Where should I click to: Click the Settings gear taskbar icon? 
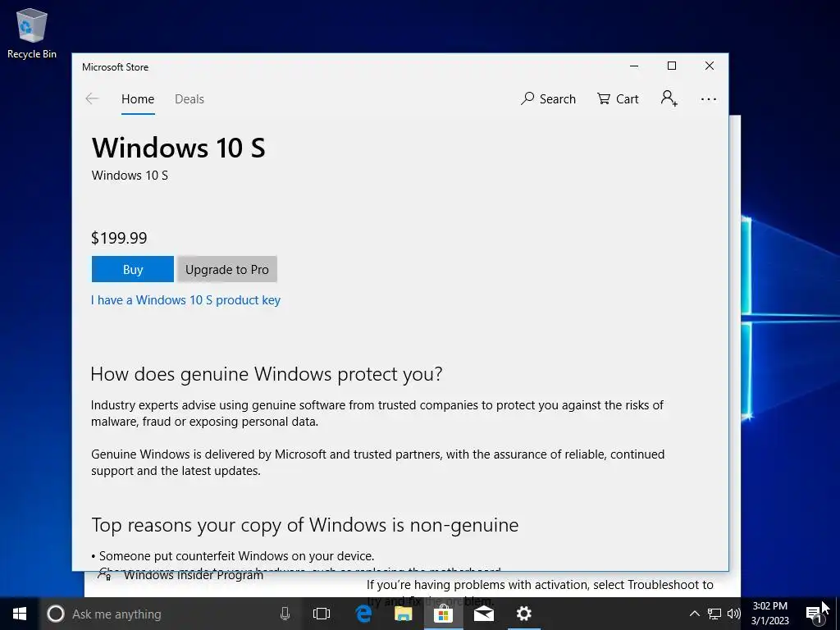(524, 614)
